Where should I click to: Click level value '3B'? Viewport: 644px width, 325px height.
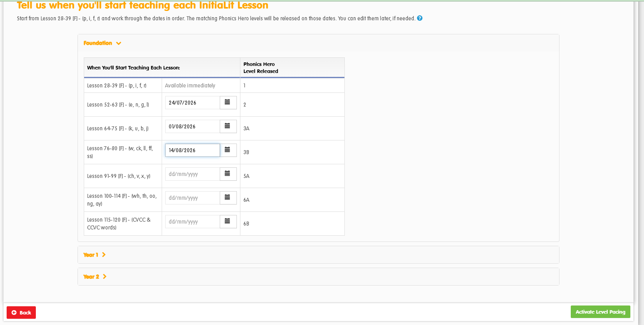(x=246, y=152)
